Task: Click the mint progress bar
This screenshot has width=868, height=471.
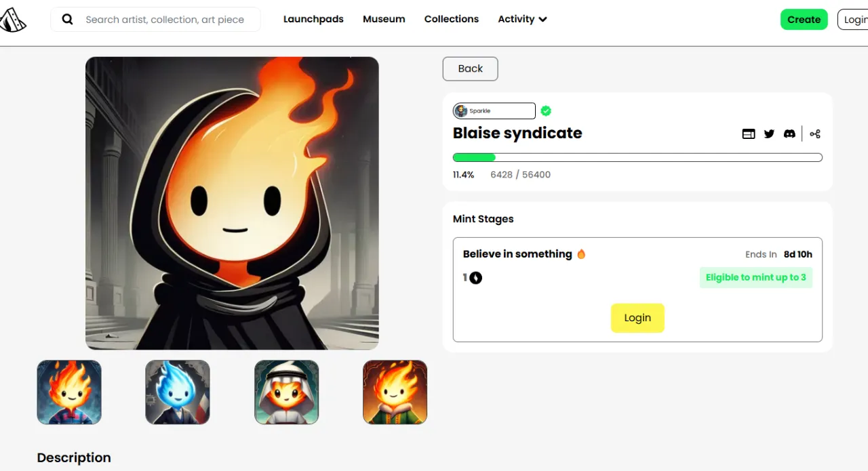Action: [637, 157]
